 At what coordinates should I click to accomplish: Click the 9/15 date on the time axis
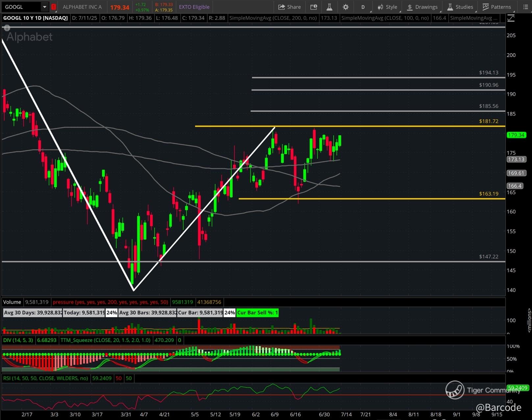(497, 414)
